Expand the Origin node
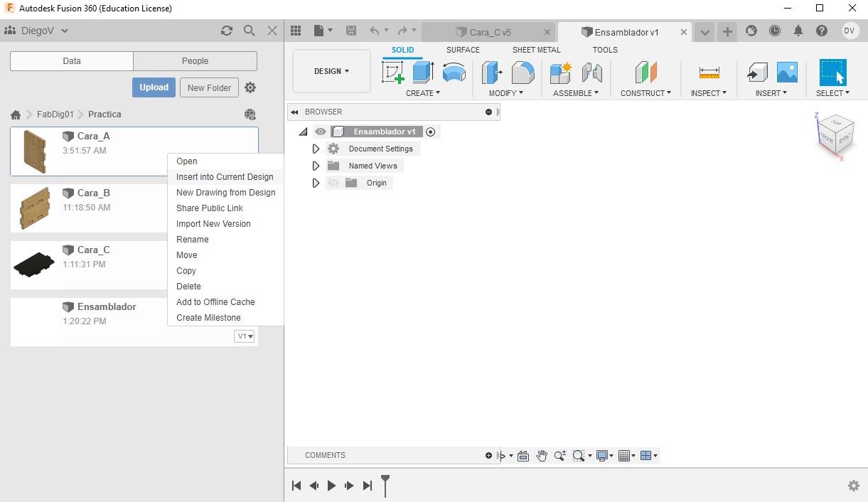The height and width of the screenshot is (502, 868). point(316,183)
